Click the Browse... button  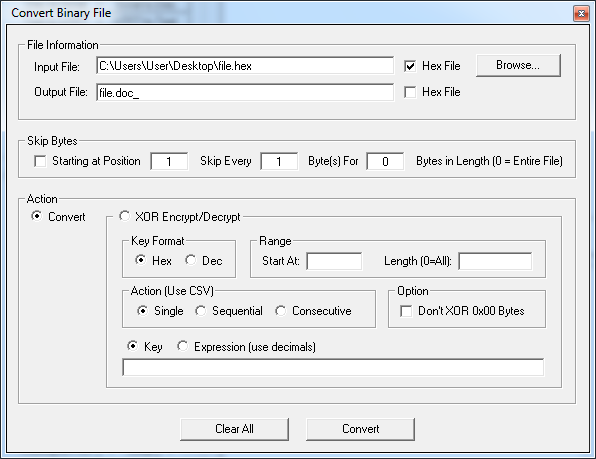(518, 65)
